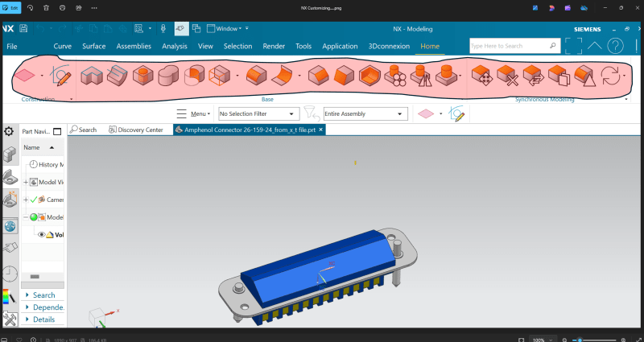Click the switch window icon beside Window menu
Image resolution: width=644 pixels, height=342 pixels.
tap(196, 29)
